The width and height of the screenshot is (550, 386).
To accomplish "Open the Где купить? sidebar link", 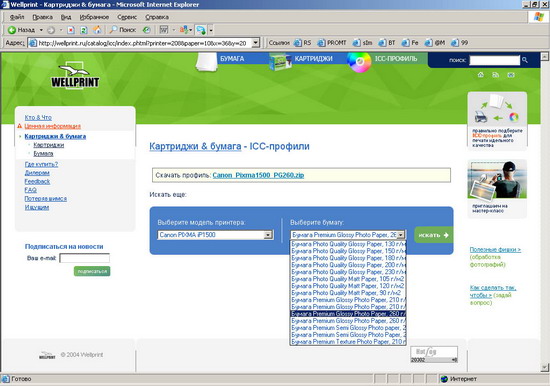I will coord(41,164).
